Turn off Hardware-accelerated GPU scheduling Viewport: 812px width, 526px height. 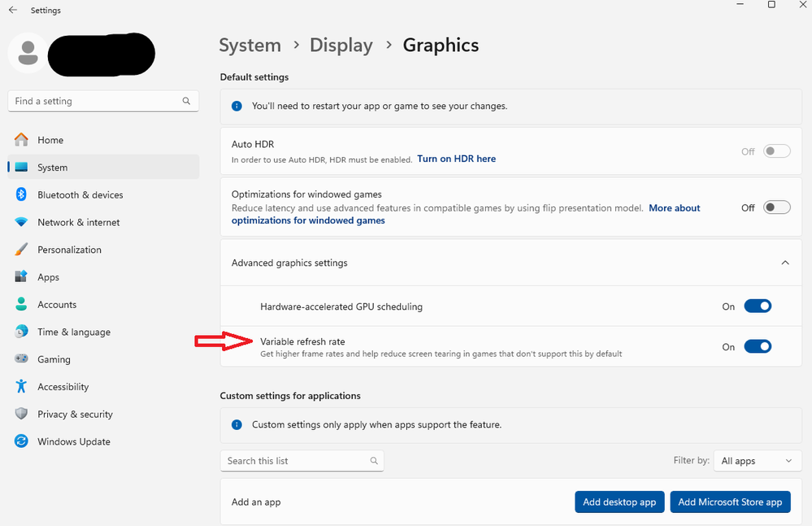[x=758, y=306]
